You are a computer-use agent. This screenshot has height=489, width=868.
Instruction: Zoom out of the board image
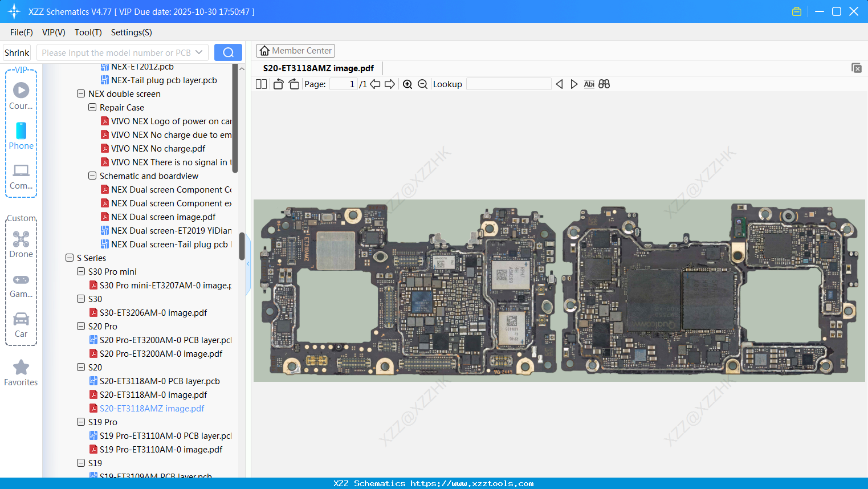click(422, 84)
